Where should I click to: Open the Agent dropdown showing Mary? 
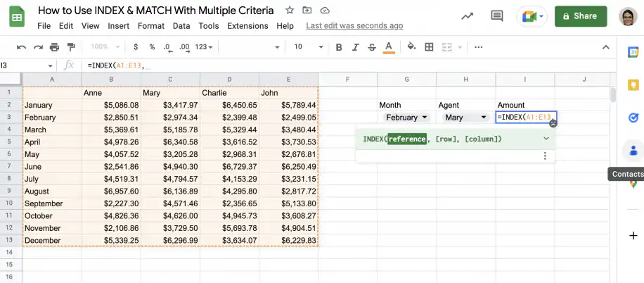point(465,118)
